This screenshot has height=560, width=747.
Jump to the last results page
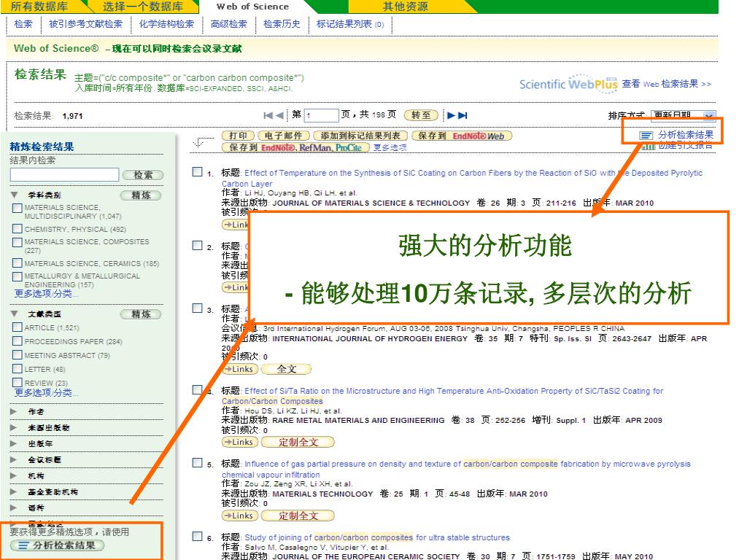462,115
